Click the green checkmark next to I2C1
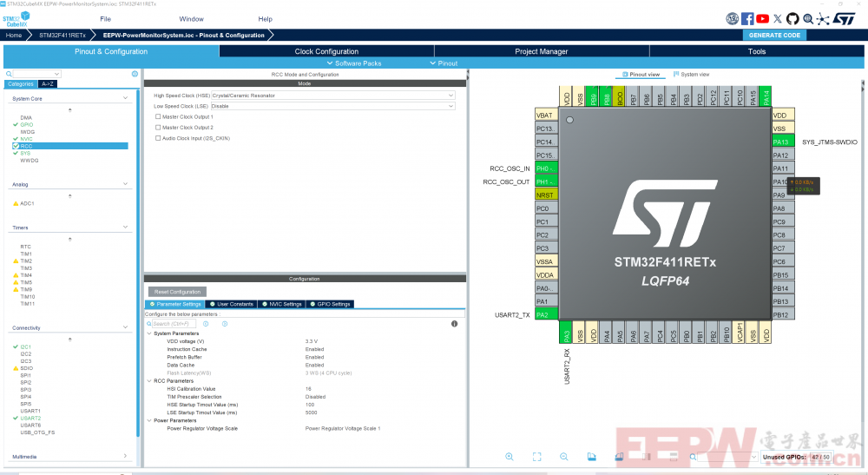Viewport: 868px width, 475px height. click(x=16, y=346)
